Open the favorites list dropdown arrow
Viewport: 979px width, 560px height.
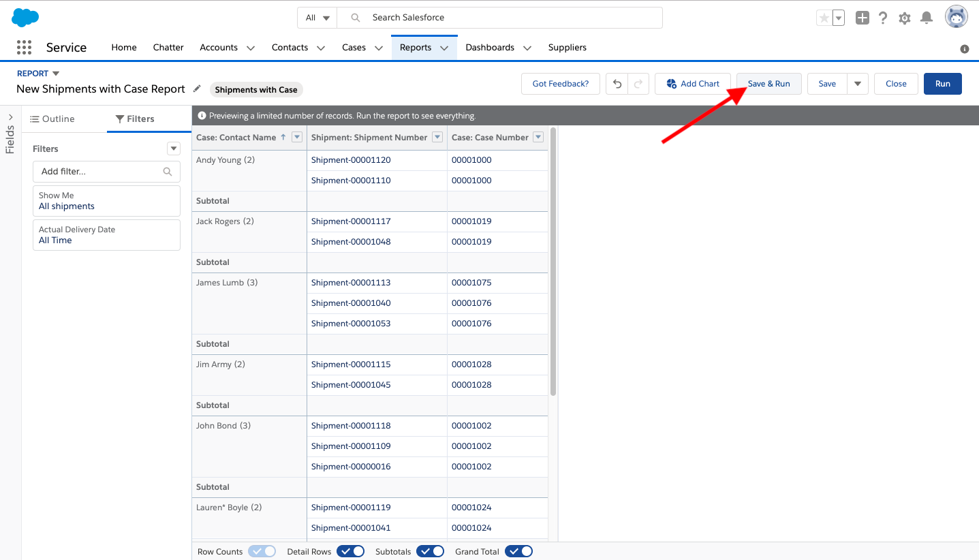[x=839, y=18]
